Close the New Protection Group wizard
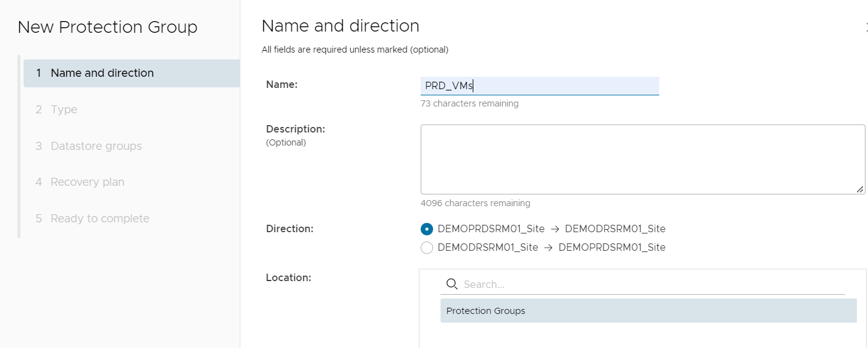Image resolution: width=868 pixels, height=348 pixels. click(866, 27)
